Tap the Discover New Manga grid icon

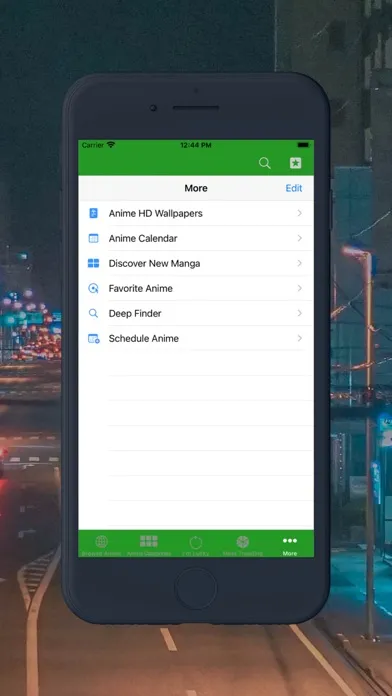pyautogui.click(x=93, y=263)
